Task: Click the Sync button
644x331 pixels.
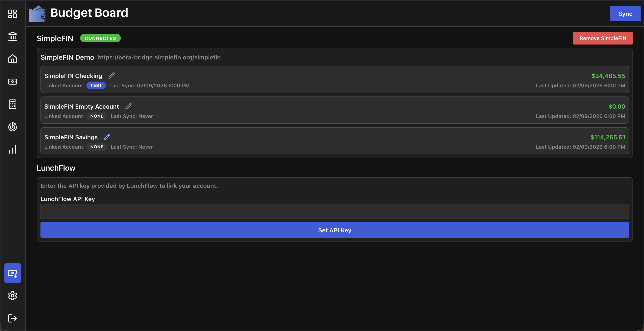Action: (x=625, y=14)
